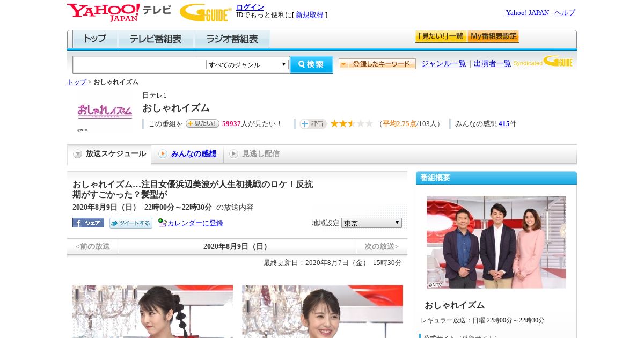Image resolution: width=644 pixels, height=338 pixels.
Task: Click the 新規取得 link
Action: [x=310, y=15]
